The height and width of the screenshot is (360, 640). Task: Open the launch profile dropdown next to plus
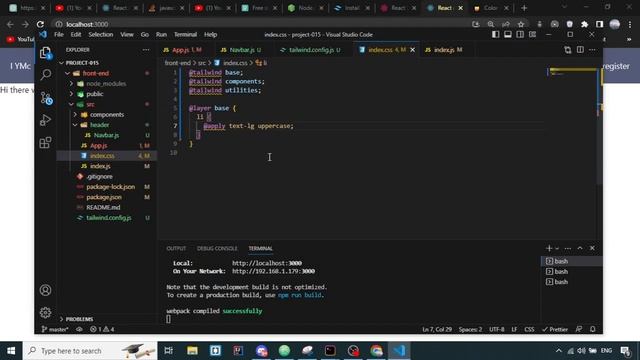point(557,249)
